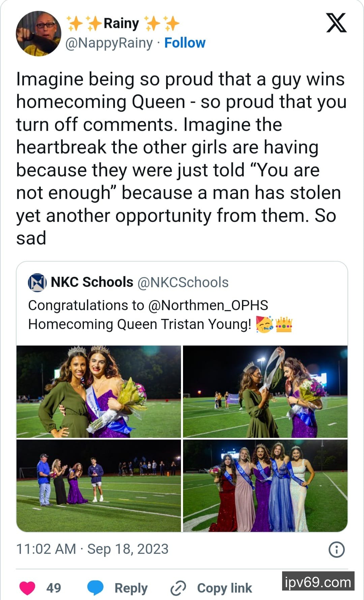
Task: Open the bottom-right group photo in gowns
Action: (x=265, y=485)
